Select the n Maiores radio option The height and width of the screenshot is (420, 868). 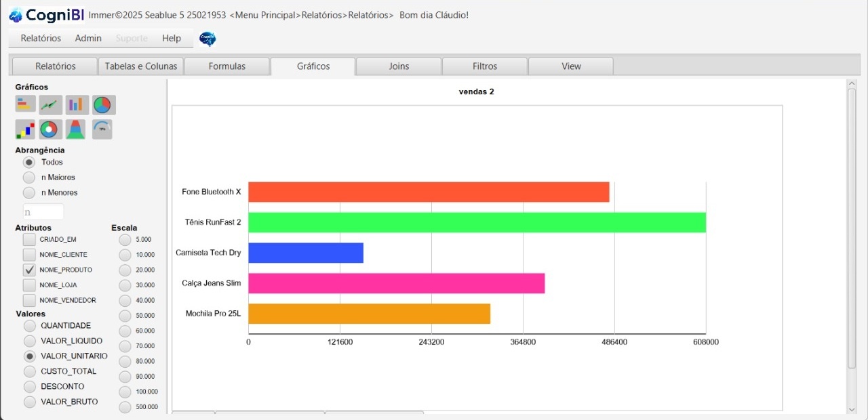pos(29,177)
